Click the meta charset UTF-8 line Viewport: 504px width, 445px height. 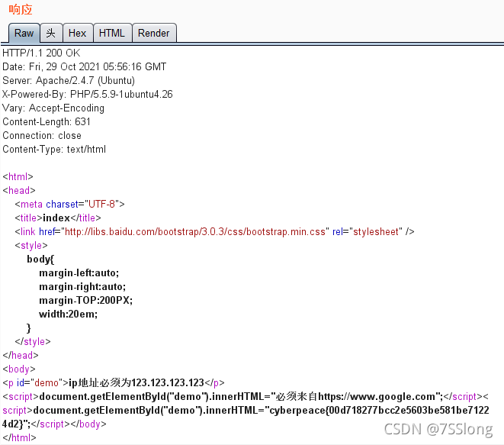(69, 204)
